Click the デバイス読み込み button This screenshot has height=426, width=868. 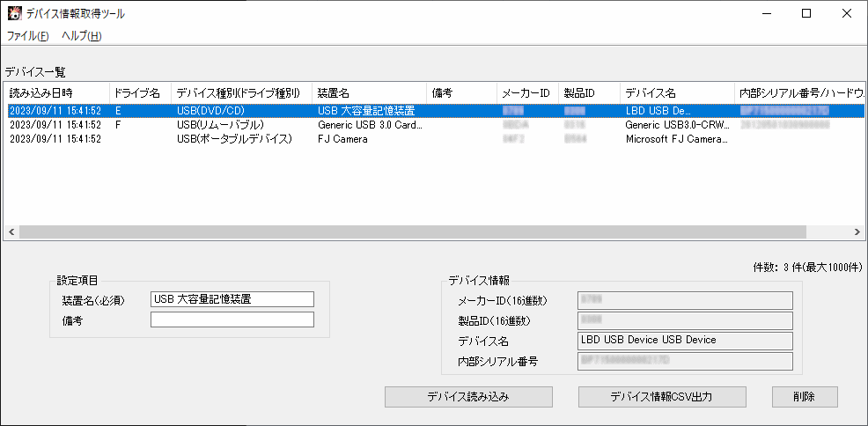click(x=468, y=397)
